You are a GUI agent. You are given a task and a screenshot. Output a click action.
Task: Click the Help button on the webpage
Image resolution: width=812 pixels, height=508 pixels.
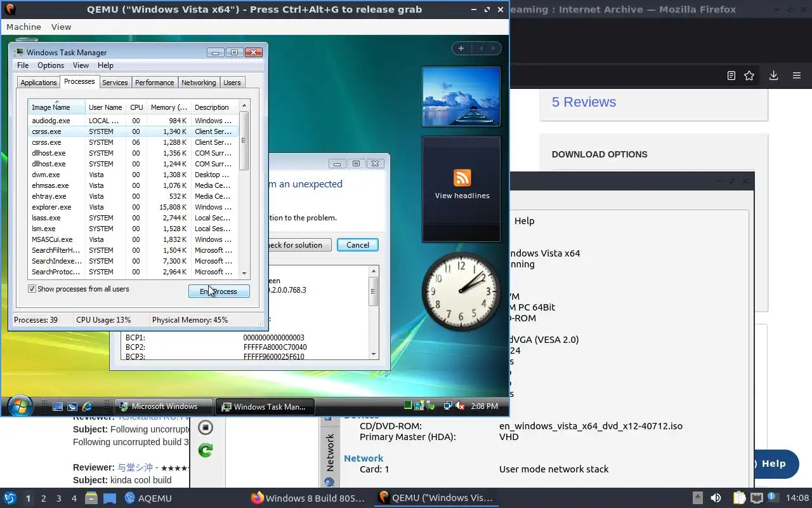click(x=769, y=464)
